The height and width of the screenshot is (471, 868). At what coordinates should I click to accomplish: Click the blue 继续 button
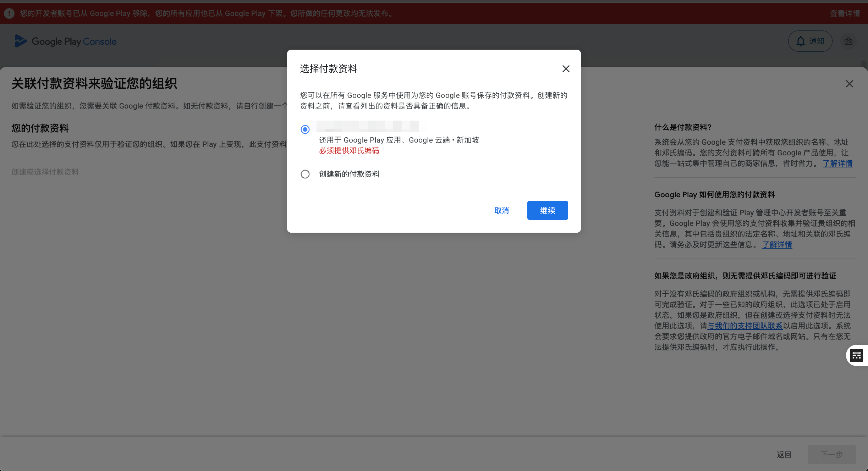point(547,210)
